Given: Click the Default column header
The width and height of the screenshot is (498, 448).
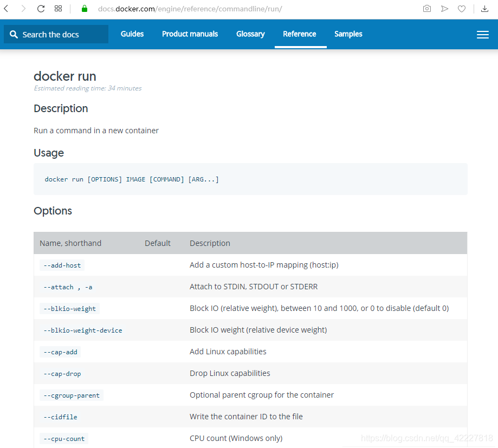Looking at the screenshot, I should click(x=158, y=243).
